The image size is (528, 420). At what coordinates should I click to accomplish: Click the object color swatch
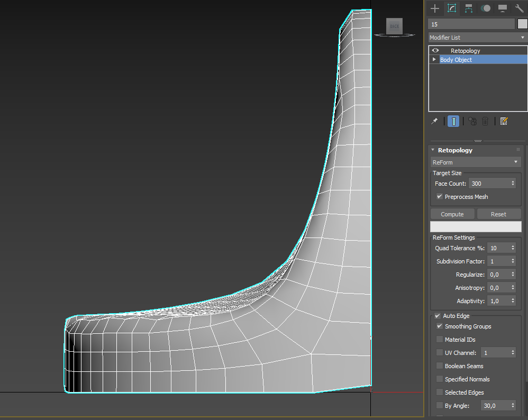[522, 24]
